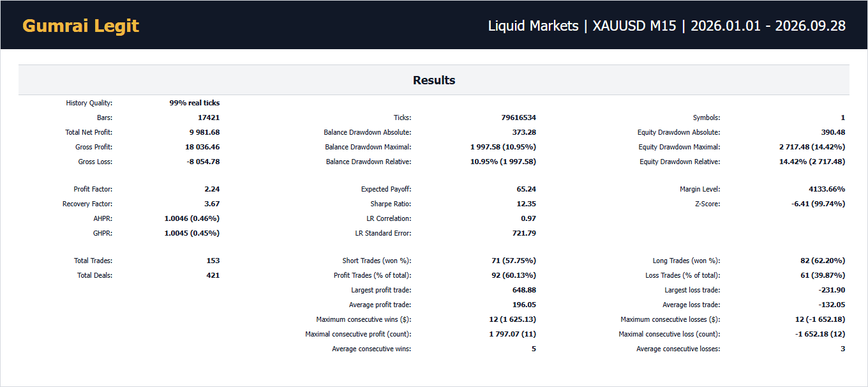Select the Long Trades value 82 (62.20%)
Viewport: 868px width, 387px height.
point(823,261)
